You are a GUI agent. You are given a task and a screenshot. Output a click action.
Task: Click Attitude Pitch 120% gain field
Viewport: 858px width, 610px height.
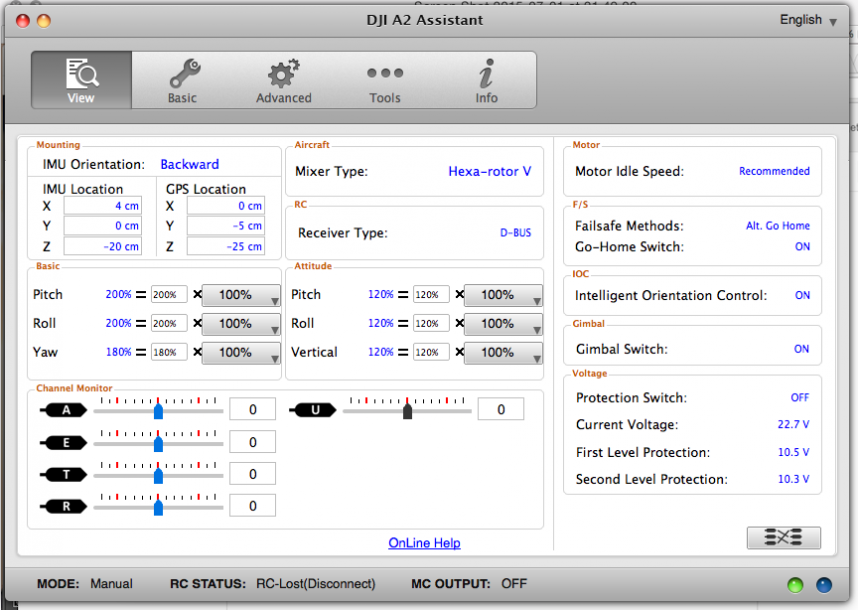tap(431, 295)
